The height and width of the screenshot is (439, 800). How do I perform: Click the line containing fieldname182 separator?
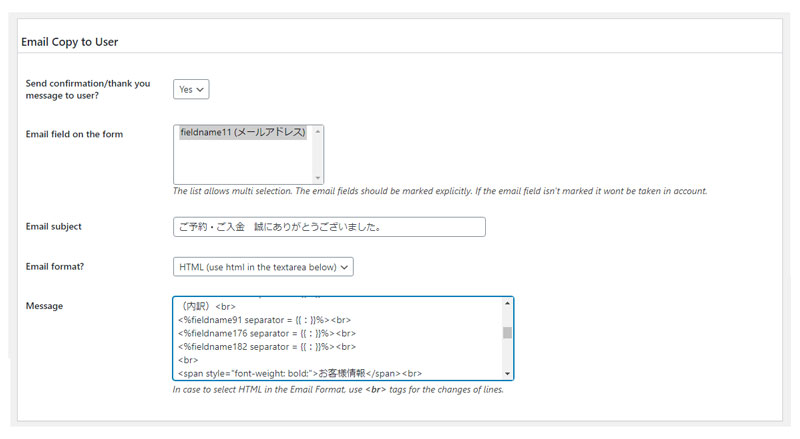click(267, 347)
